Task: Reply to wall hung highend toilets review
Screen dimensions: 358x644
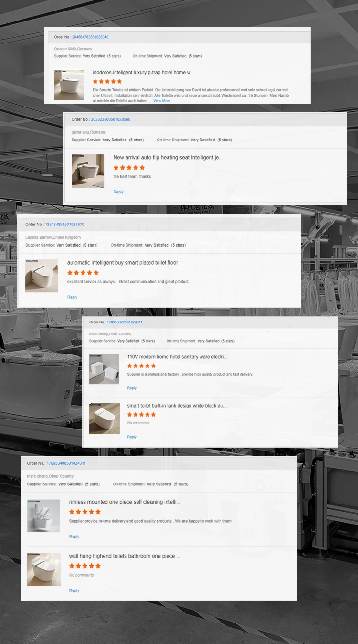Action: click(74, 590)
